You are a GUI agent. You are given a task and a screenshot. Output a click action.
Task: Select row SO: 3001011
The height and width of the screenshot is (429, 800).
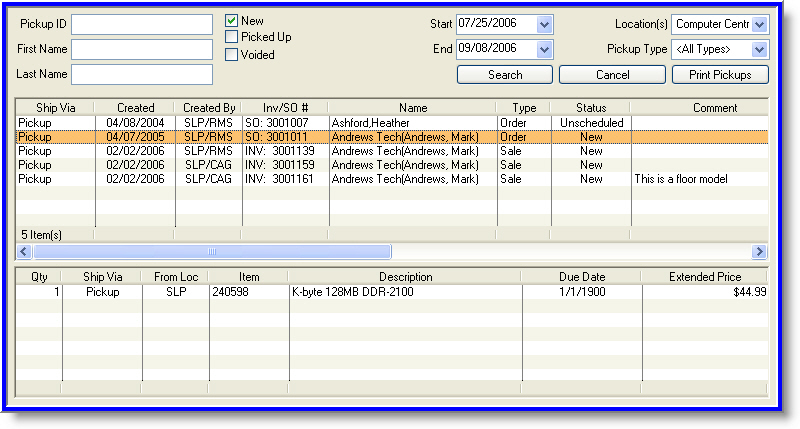pos(392,137)
